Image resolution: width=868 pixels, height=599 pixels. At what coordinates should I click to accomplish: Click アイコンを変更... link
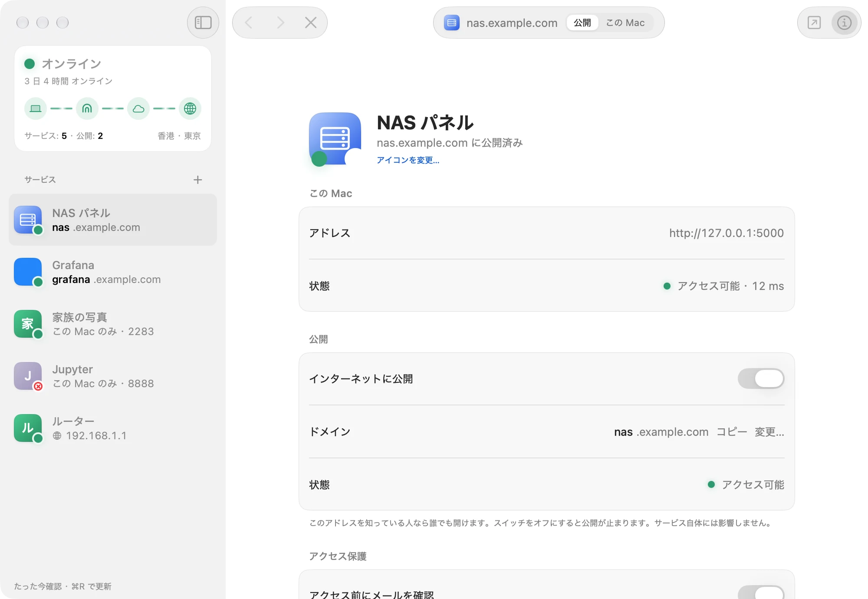click(408, 160)
